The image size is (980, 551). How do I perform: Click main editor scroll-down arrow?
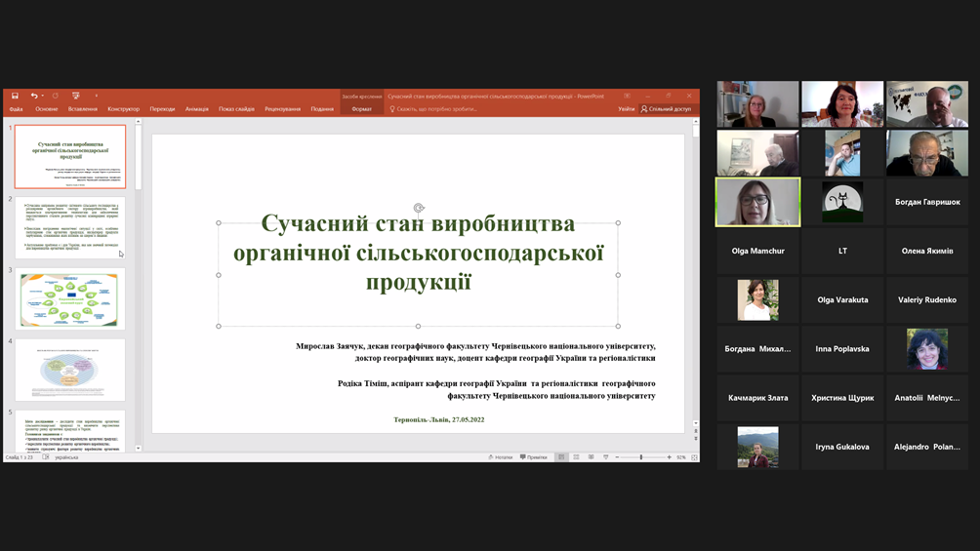pos(696,423)
